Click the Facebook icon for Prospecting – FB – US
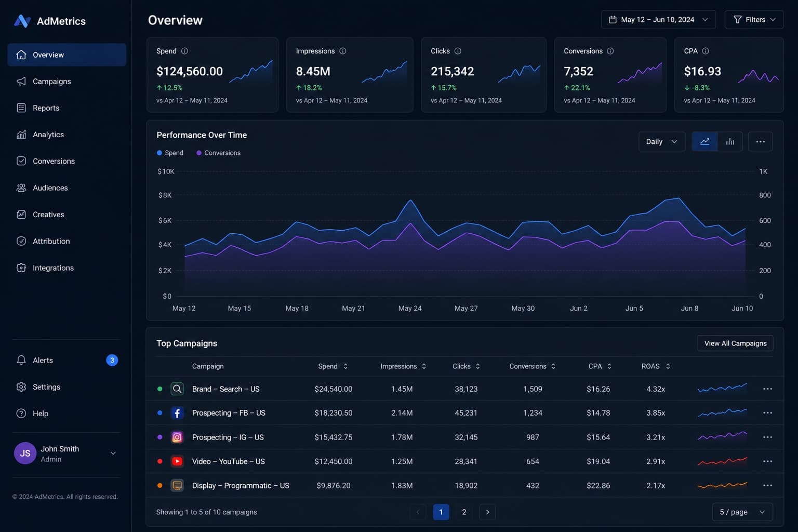Screen dimensions: 798x532 click(x=177, y=413)
